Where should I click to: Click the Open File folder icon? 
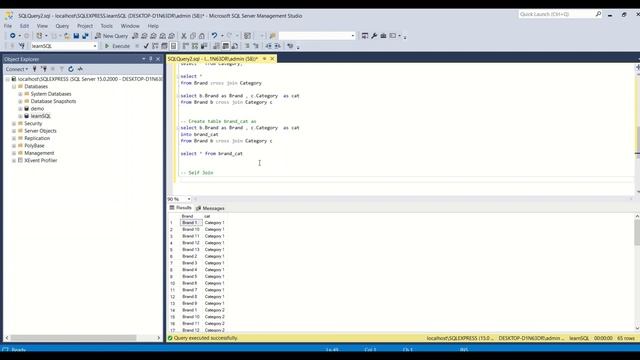pyautogui.click(x=67, y=36)
